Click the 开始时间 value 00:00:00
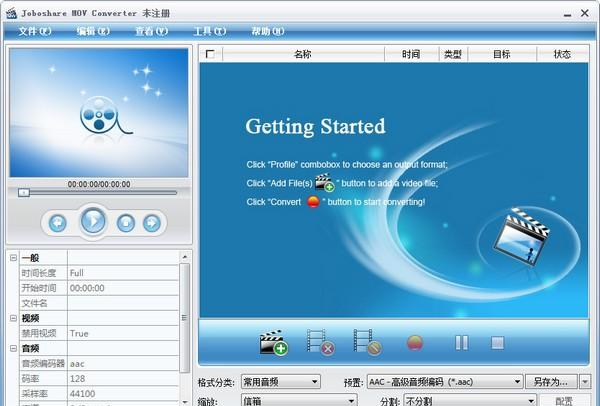 [123, 288]
